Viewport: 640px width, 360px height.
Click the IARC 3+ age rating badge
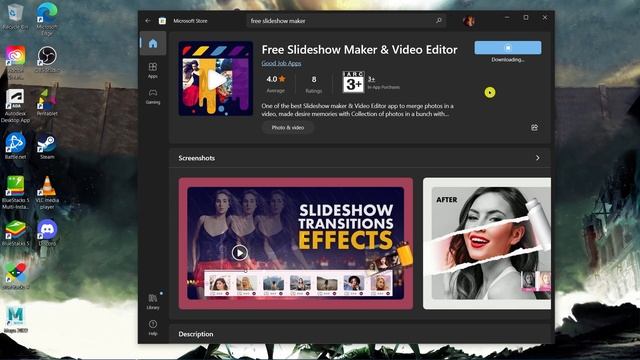[353, 82]
